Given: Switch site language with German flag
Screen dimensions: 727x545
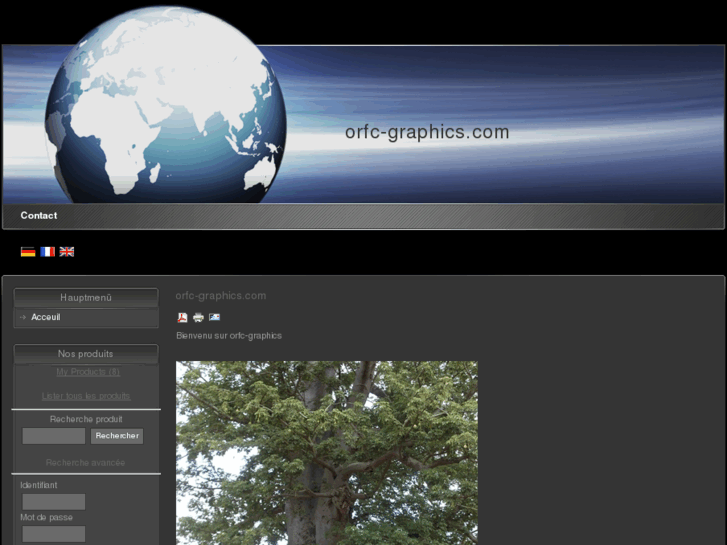Looking at the screenshot, I should click(x=28, y=252).
